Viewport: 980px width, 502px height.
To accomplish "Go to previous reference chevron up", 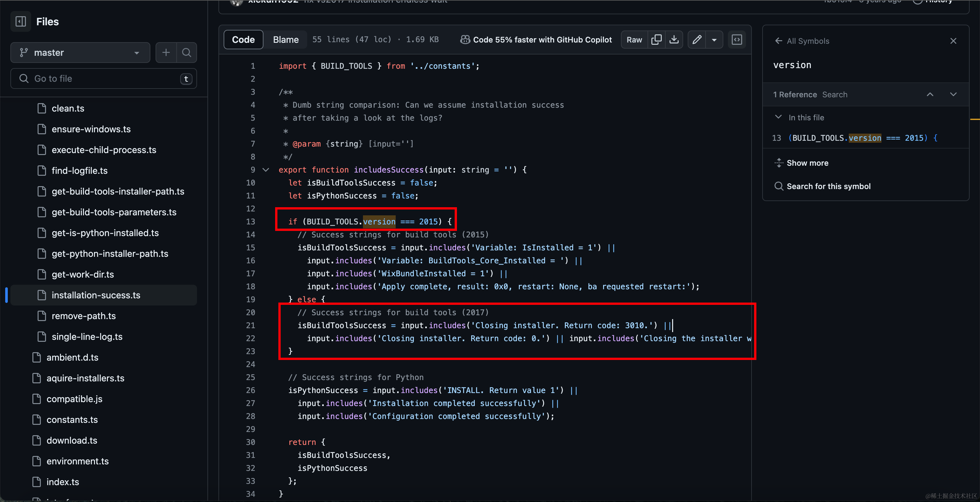I will coord(930,94).
